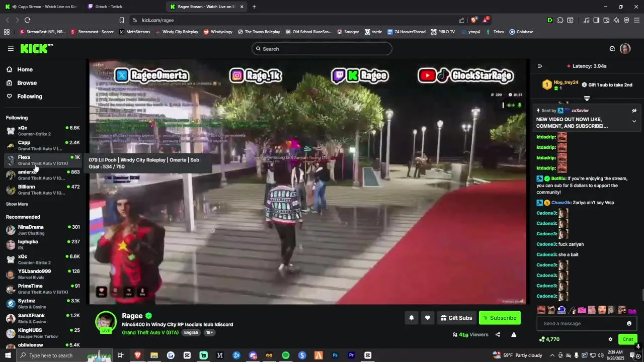Open the Kick hamburger sidebar menu
Image resolution: width=644 pixels, height=362 pixels.
(x=11, y=49)
